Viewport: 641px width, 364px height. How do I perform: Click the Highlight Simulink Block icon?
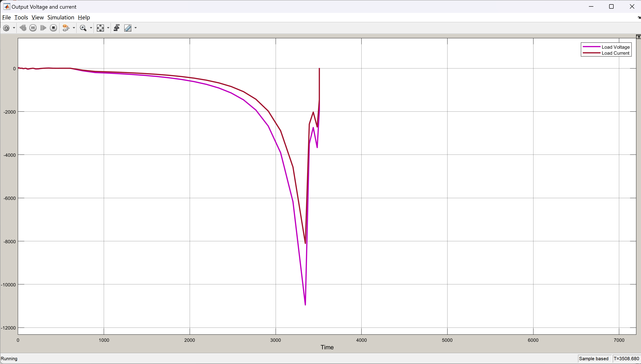pos(66,28)
